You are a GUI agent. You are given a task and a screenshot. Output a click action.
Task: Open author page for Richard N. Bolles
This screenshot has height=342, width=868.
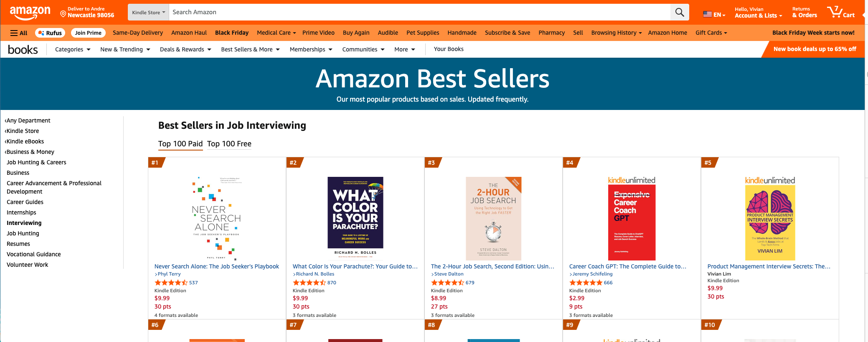(x=315, y=274)
